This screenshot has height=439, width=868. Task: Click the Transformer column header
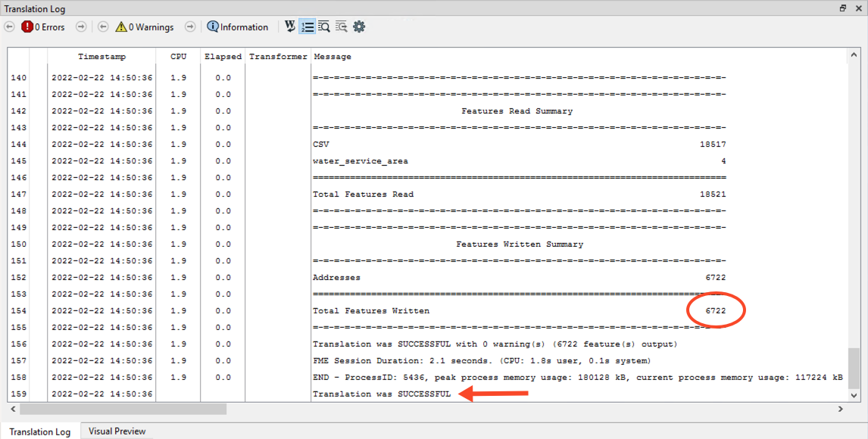tap(278, 57)
